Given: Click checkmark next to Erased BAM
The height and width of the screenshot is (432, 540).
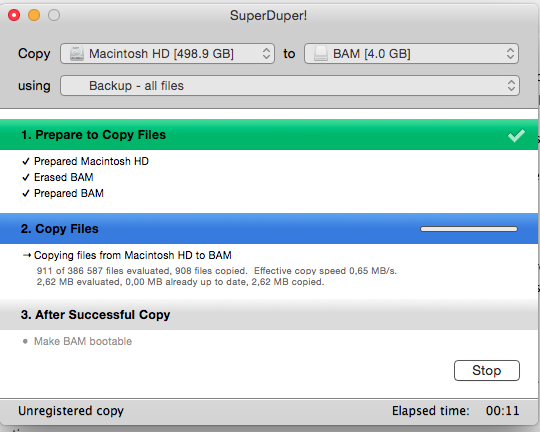Looking at the screenshot, I should click(26, 177).
